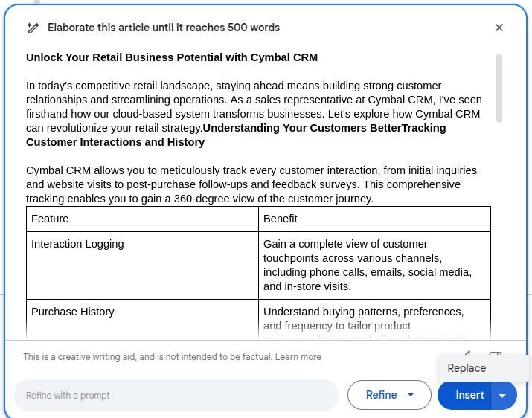The width and height of the screenshot is (532, 418).
Task: Open the Learn more link
Action: (x=298, y=357)
